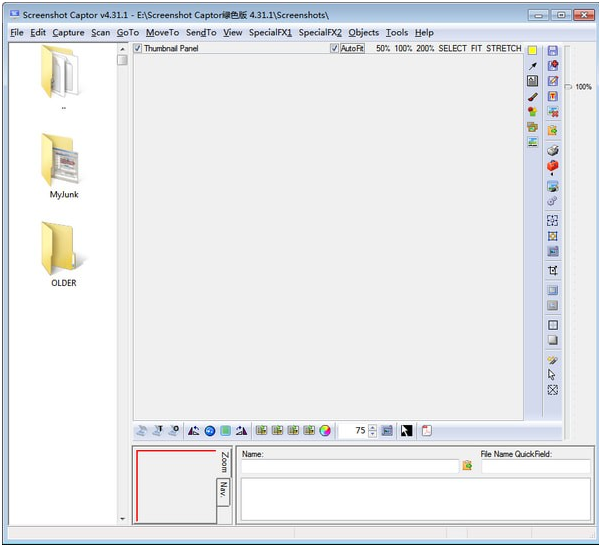Click the printer icon in right toolbar
This screenshot has width=599, height=545.
552,150
